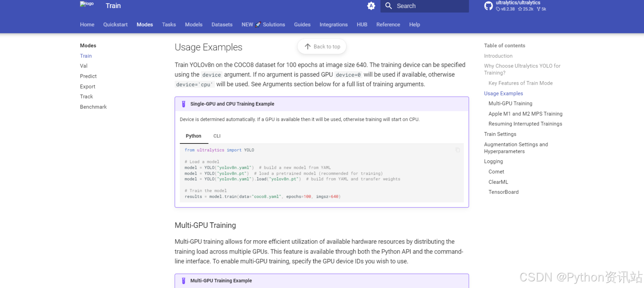Click the device='cpu' inline code
This screenshot has width=644, height=288.
click(x=194, y=84)
